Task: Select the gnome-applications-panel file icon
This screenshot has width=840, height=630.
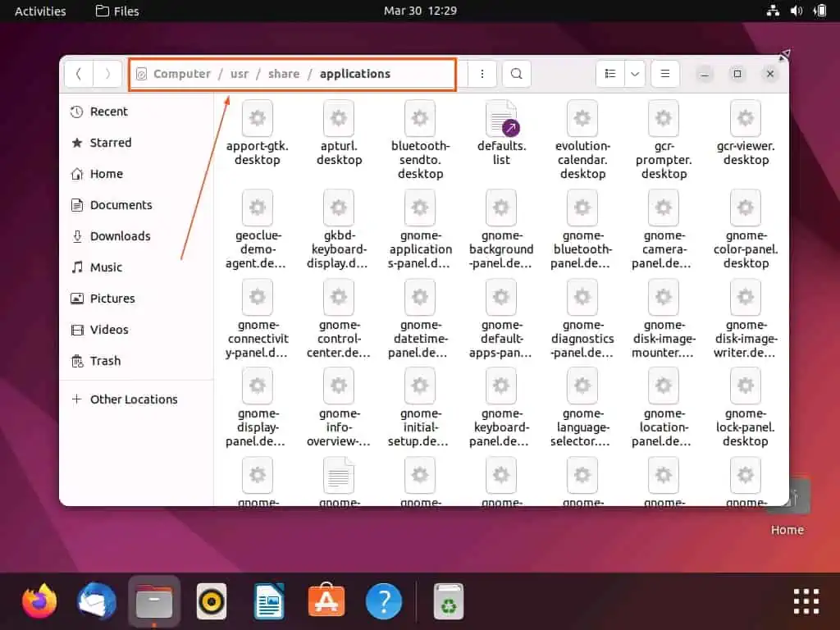Action: [420, 208]
